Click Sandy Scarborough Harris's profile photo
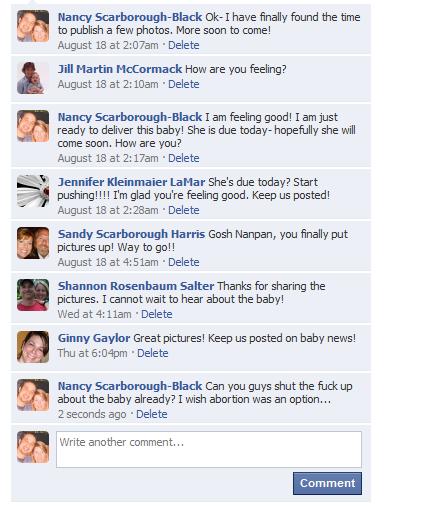Viewport: 424px width, 509px height. tap(33, 243)
